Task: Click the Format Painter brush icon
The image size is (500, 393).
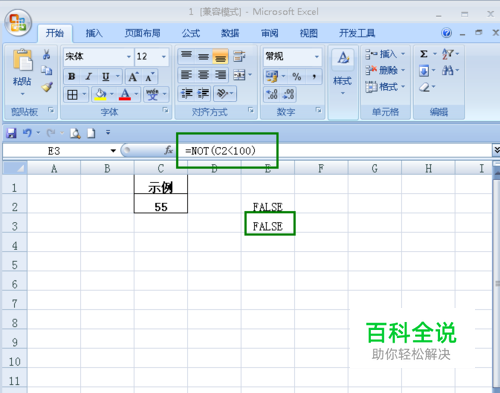Action: click(x=47, y=87)
